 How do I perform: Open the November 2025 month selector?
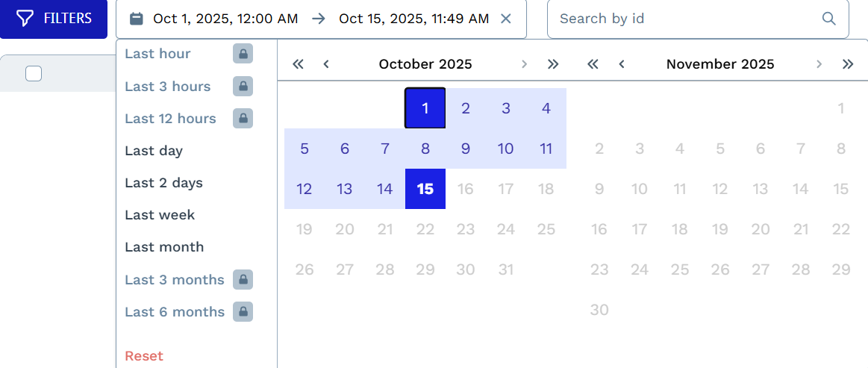point(720,64)
